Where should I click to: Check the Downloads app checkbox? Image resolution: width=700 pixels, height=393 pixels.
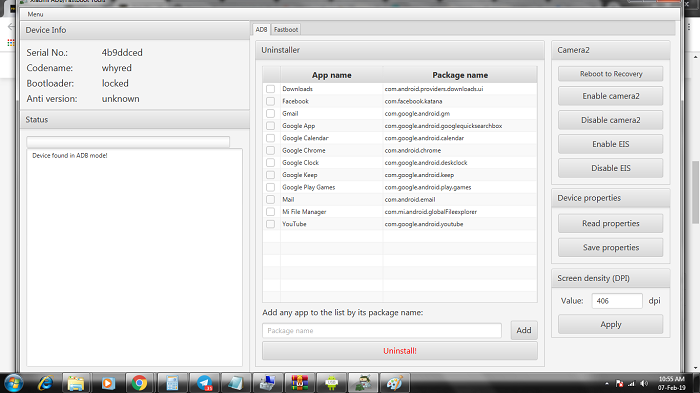271,89
